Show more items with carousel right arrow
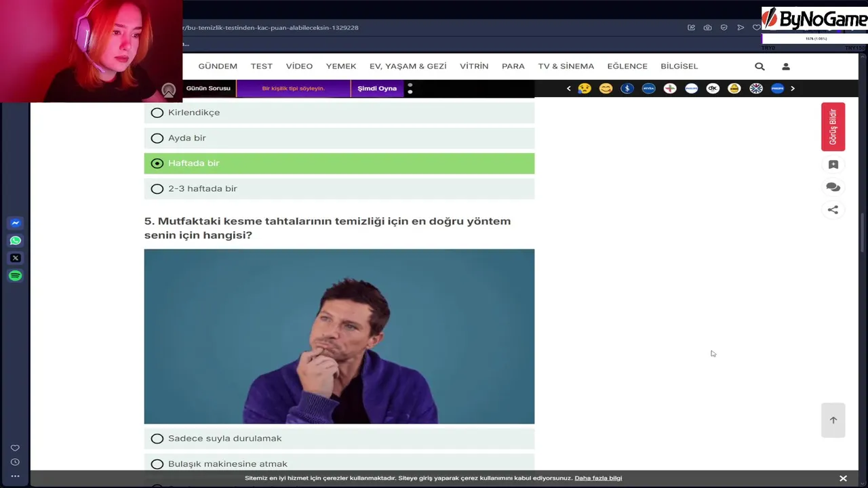This screenshot has height=488, width=868. (x=792, y=89)
